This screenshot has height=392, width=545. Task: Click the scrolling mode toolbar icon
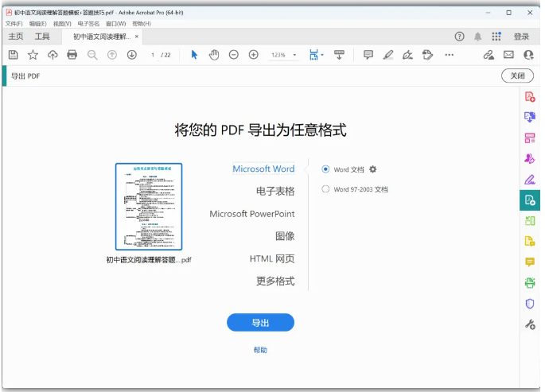(x=339, y=55)
